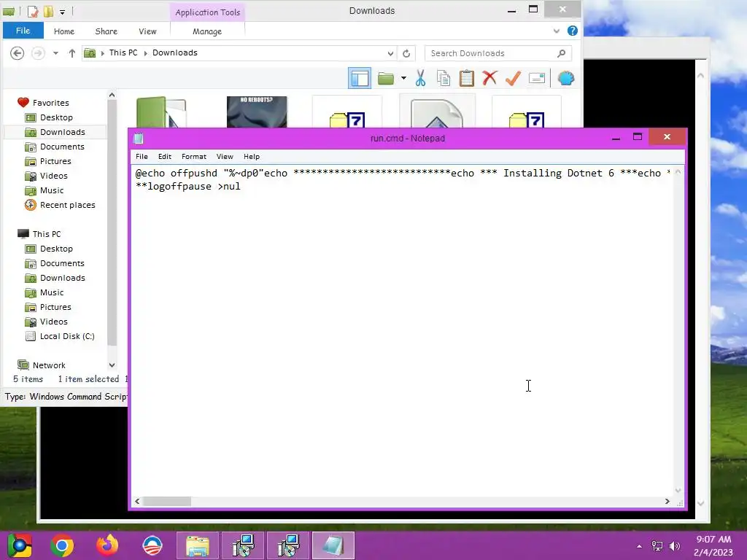Click the blue shell icon in toolbar

click(566, 78)
